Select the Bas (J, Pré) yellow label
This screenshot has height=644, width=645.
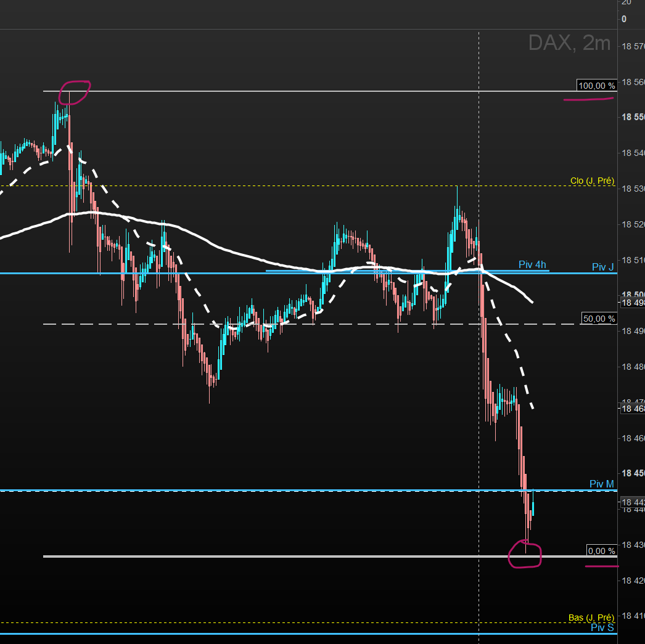591,618
